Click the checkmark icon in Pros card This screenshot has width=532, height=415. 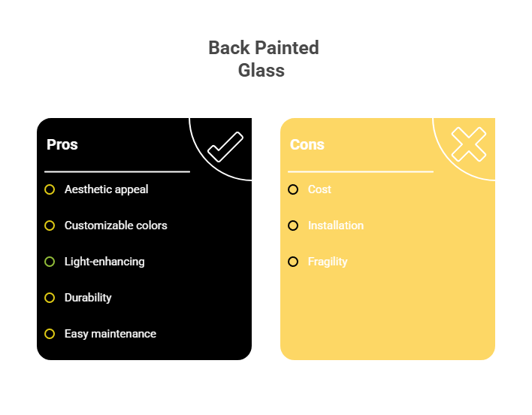tap(225, 147)
